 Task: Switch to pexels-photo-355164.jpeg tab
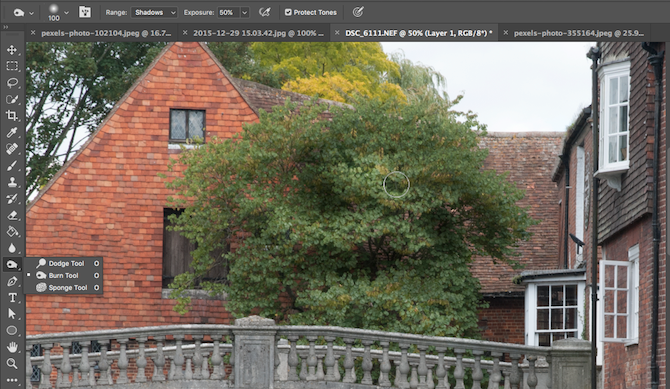(574, 33)
